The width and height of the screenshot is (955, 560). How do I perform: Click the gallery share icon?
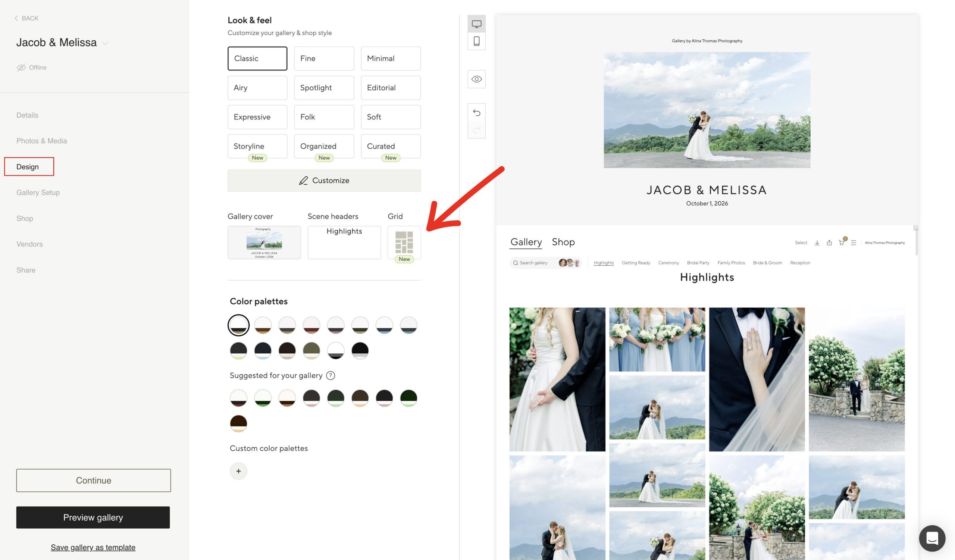829,243
